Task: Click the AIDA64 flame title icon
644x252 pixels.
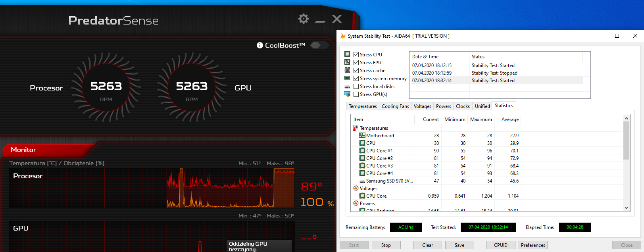Action: click(x=343, y=36)
